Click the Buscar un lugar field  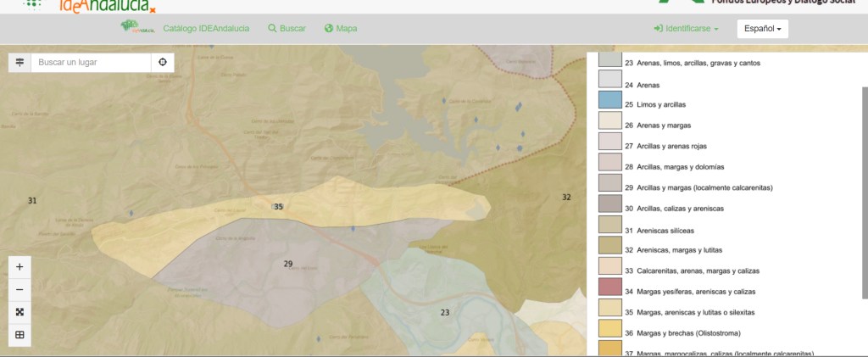coord(92,62)
